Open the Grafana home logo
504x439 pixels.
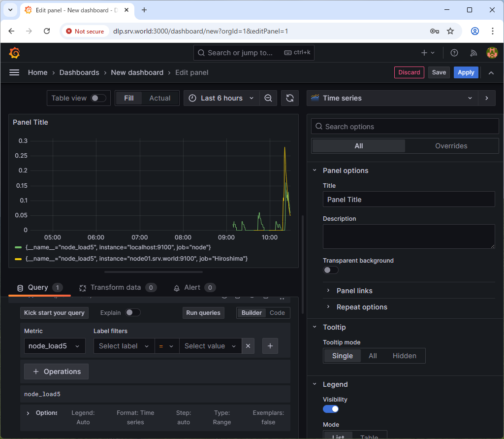click(14, 53)
